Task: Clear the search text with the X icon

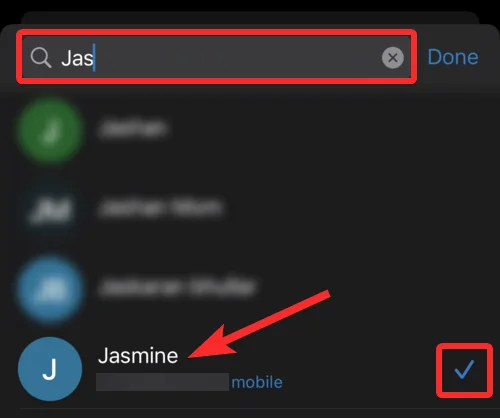Action: click(393, 58)
